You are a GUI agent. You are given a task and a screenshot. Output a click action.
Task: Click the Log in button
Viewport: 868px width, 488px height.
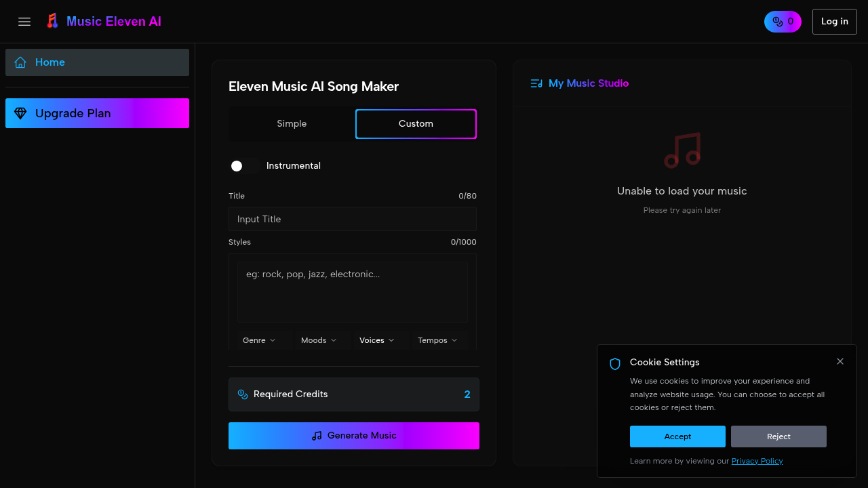(x=834, y=21)
